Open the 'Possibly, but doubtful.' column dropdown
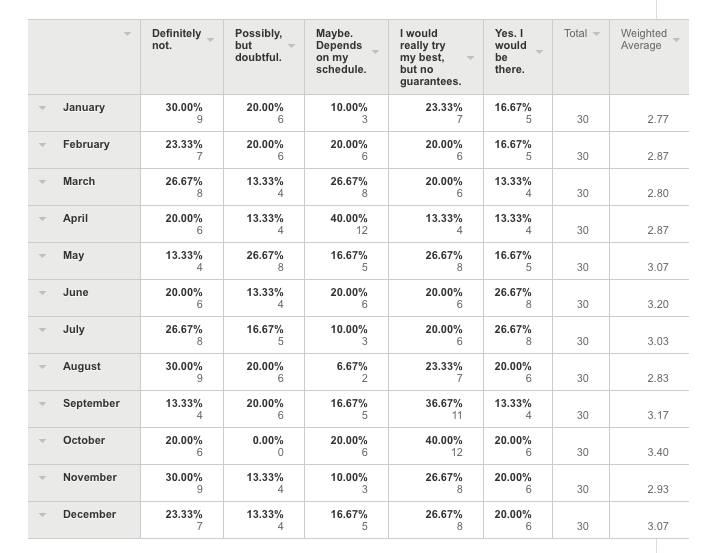The width and height of the screenshot is (704, 553). click(292, 45)
